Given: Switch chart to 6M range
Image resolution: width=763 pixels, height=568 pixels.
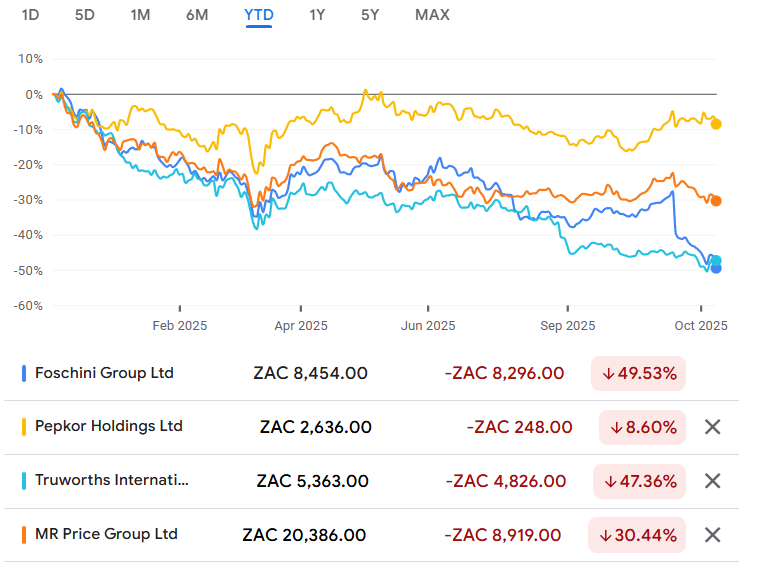Looking at the screenshot, I should [x=197, y=15].
